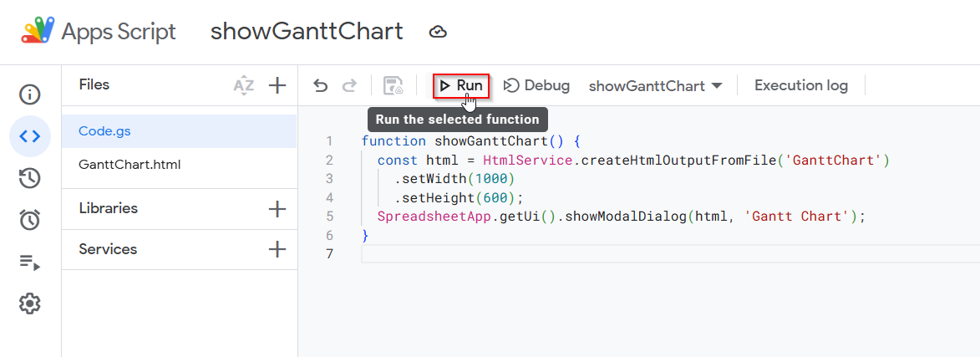The image size is (980, 357).
Task: Open Project Settings gear icon
Action: coord(30,303)
